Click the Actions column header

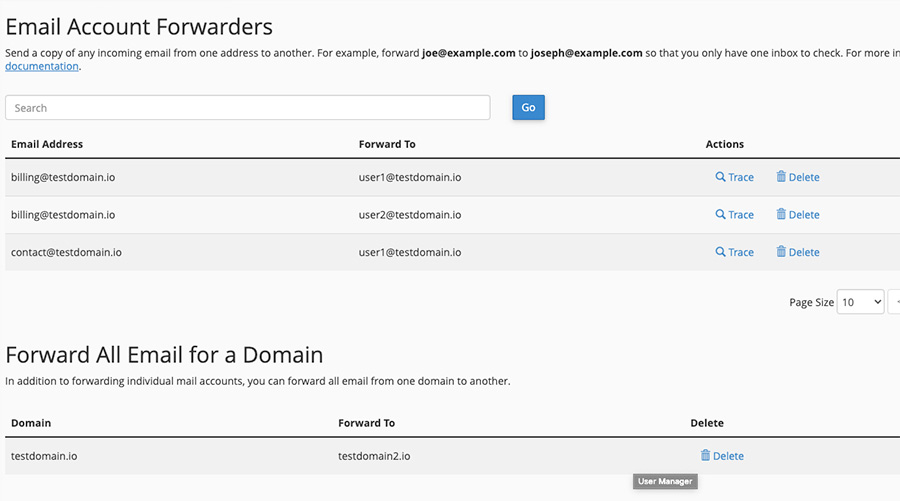point(724,145)
